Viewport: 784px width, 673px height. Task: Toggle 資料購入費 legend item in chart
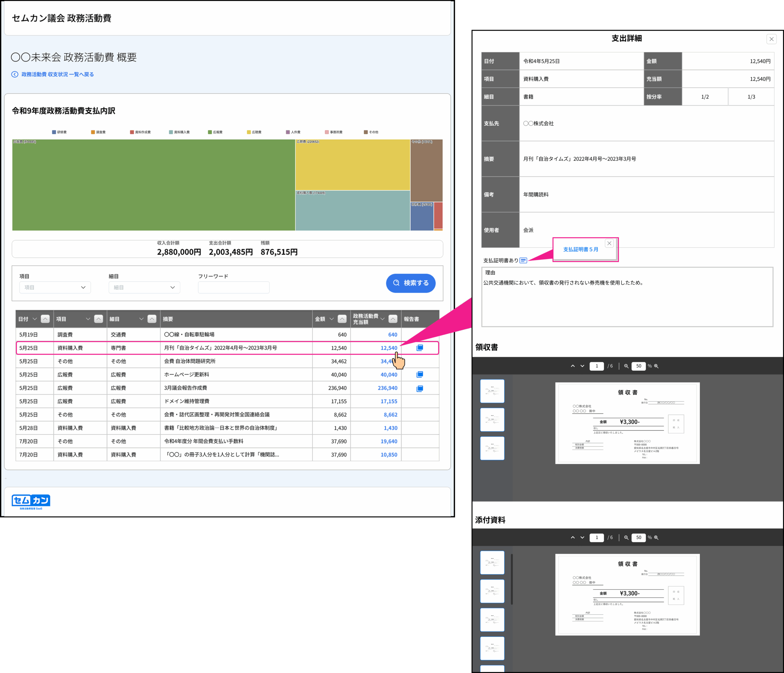point(179,132)
